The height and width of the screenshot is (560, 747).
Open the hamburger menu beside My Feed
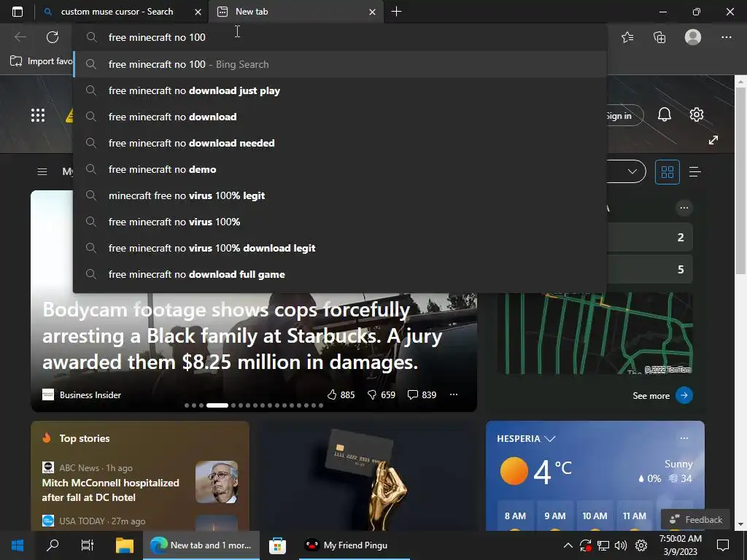[x=42, y=171]
